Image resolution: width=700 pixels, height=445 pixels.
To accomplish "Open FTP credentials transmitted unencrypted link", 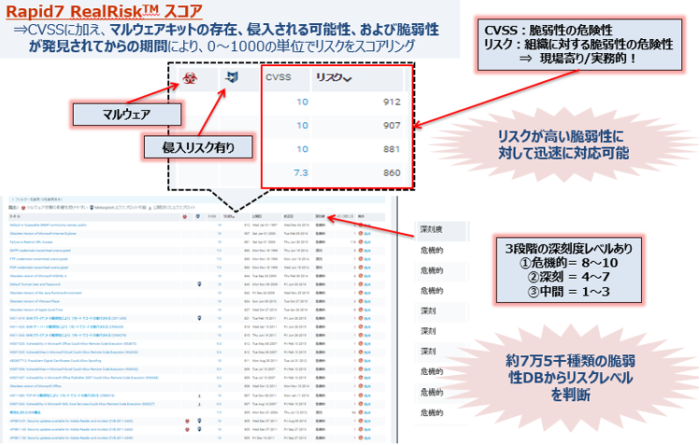I will pyautogui.click(x=38, y=259).
